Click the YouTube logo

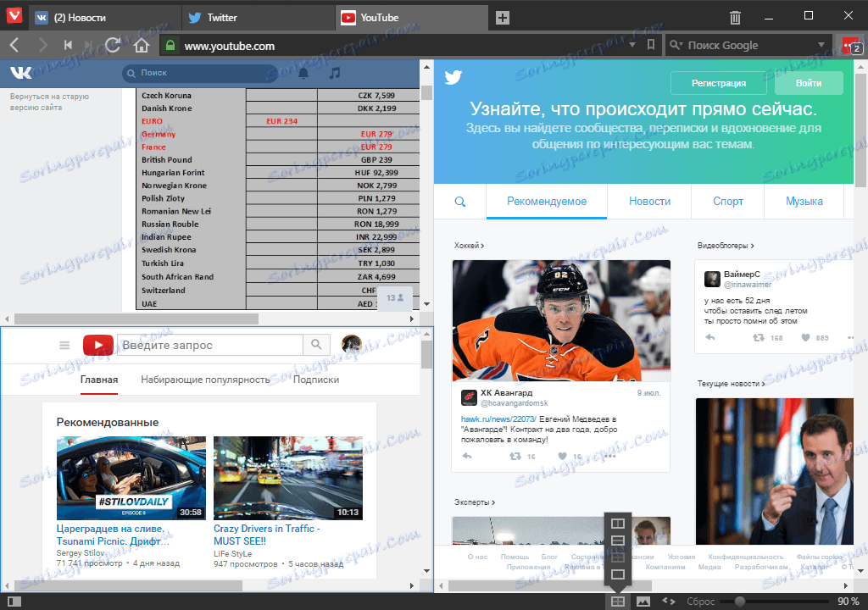click(x=98, y=346)
